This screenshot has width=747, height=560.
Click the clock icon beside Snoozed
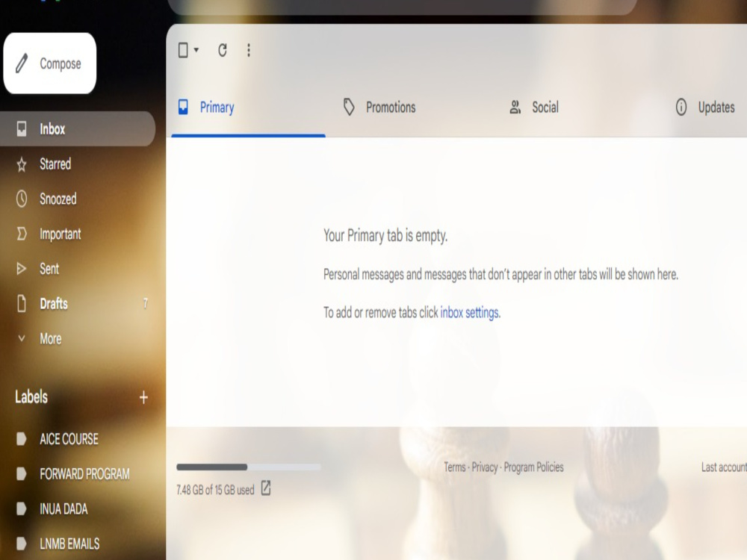pos(22,199)
